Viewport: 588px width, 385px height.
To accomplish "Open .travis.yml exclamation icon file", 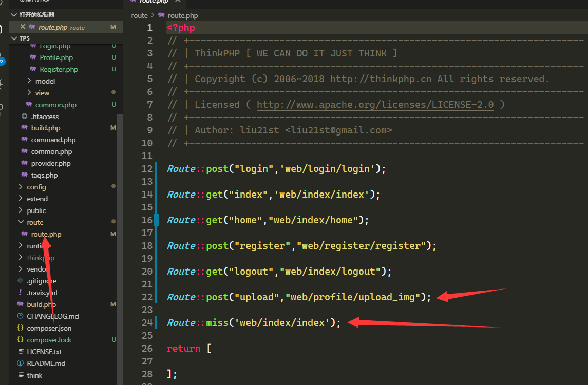I will [x=20, y=293].
